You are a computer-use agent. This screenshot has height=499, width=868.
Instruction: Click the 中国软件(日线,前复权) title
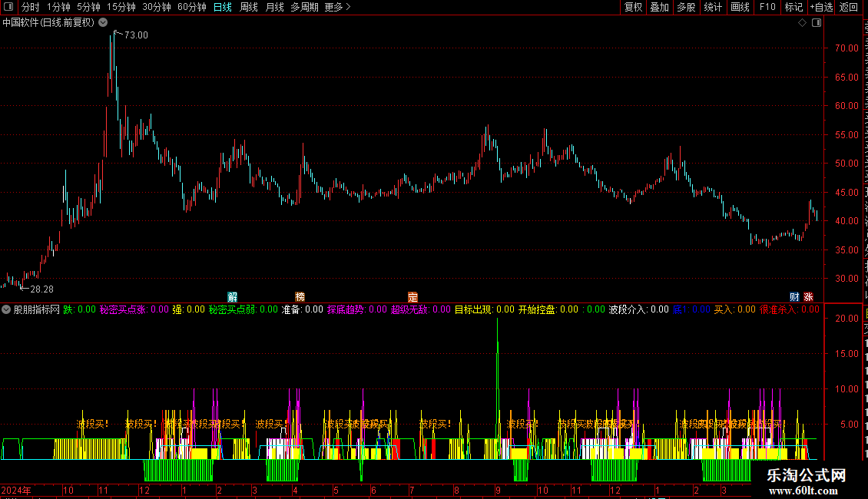(x=48, y=23)
